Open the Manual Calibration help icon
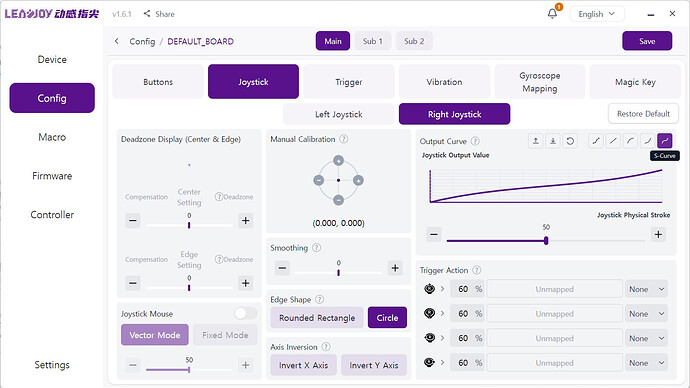Image resolution: width=690 pixels, height=388 pixels. [x=344, y=139]
